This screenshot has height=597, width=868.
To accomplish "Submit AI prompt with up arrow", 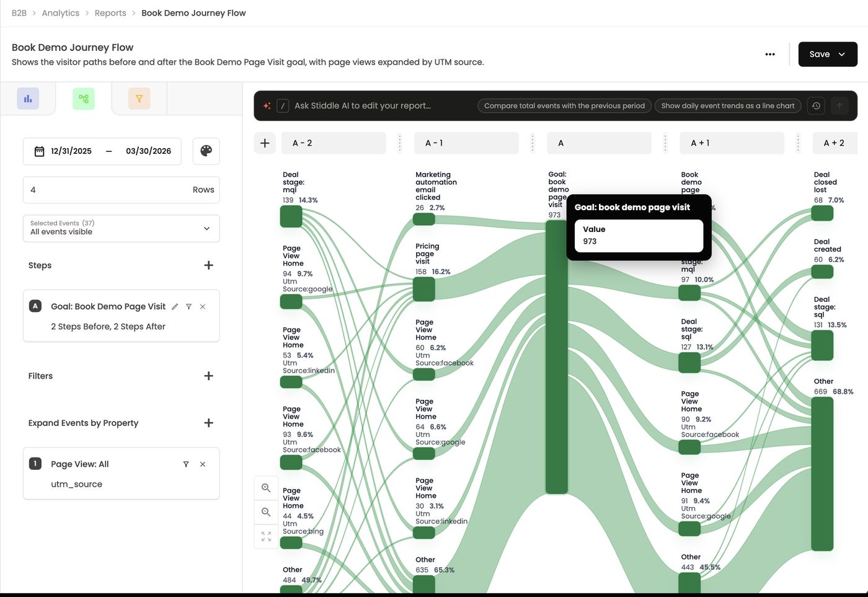I will (839, 106).
